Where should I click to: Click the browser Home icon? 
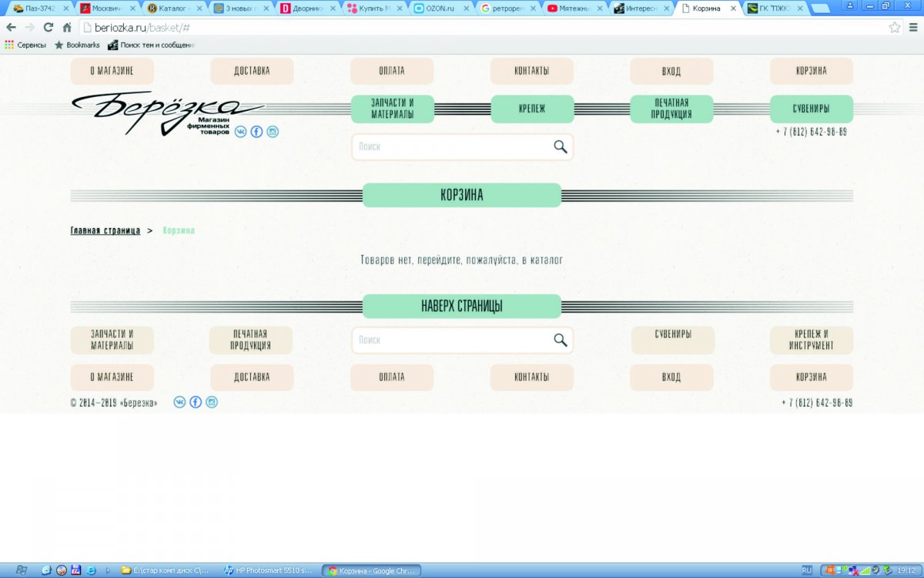click(67, 27)
